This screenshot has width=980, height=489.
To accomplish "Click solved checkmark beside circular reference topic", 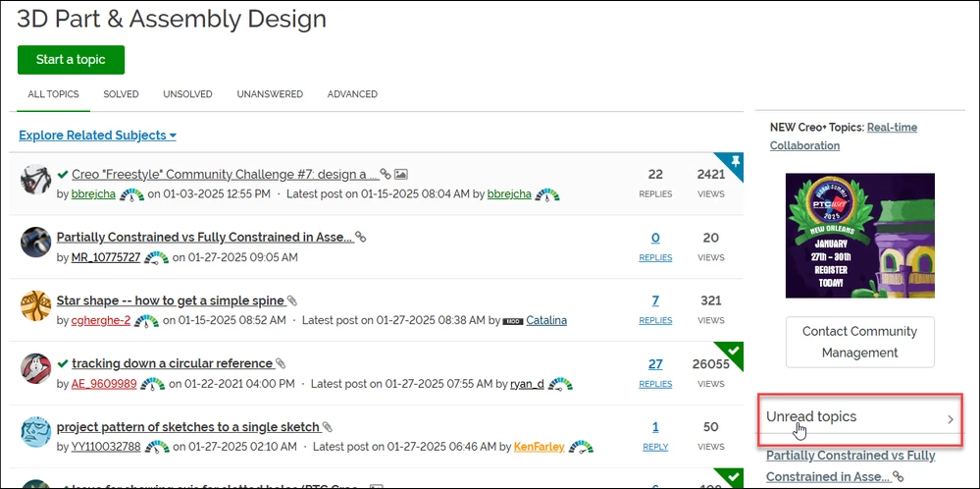I will point(63,363).
